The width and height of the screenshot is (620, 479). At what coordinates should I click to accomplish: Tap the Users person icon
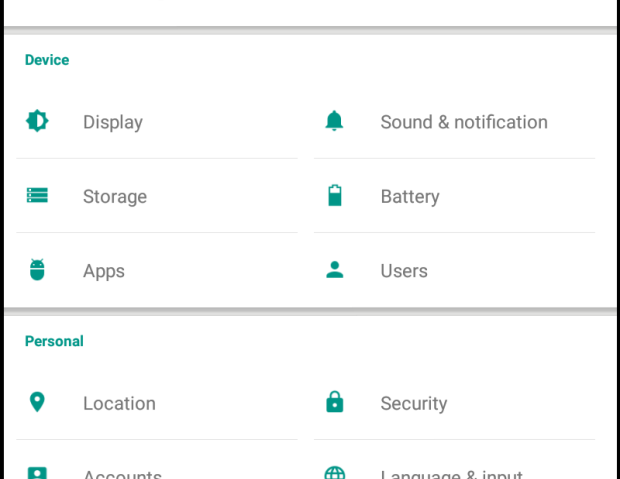coord(335,269)
